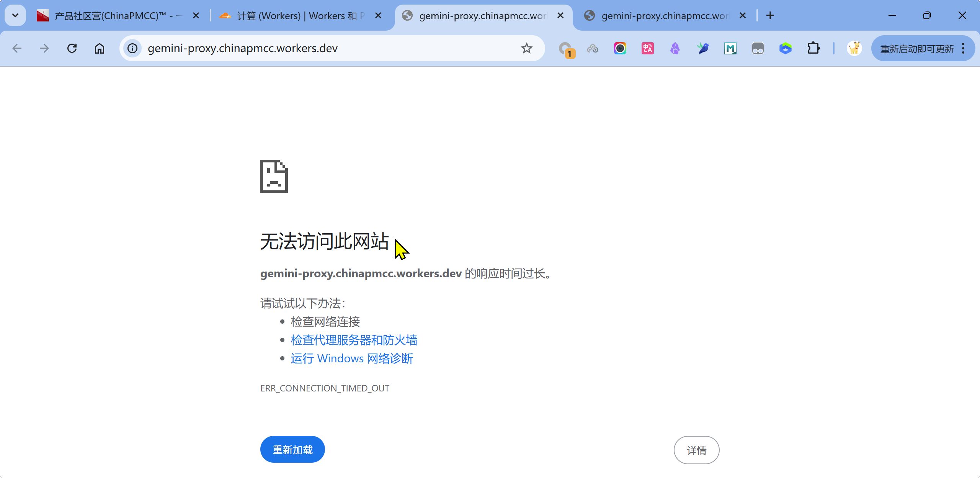The height and width of the screenshot is (478, 980).
Task: Open the Obsidian purple crystal extension
Action: (x=675, y=48)
